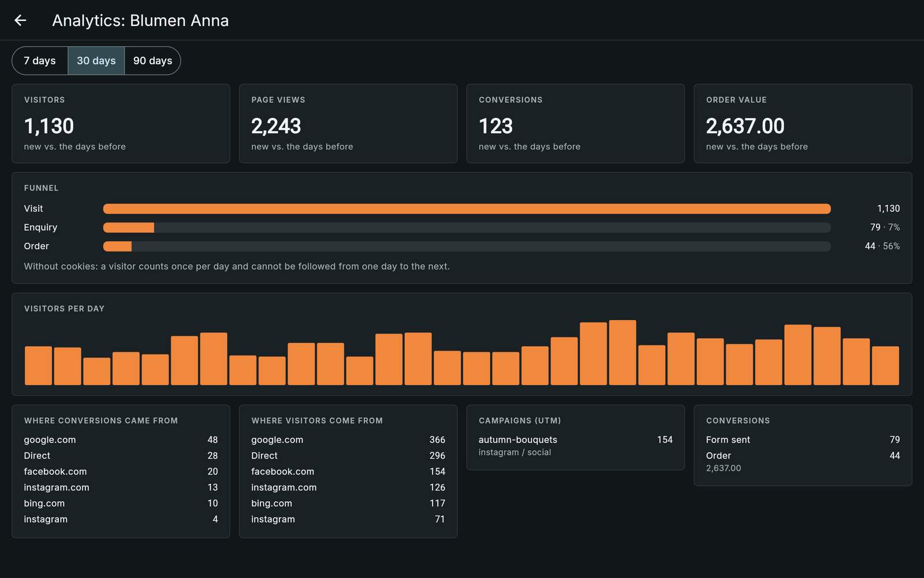Click the "Campaigns (UTM)" panel heading

click(x=520, y=421)
